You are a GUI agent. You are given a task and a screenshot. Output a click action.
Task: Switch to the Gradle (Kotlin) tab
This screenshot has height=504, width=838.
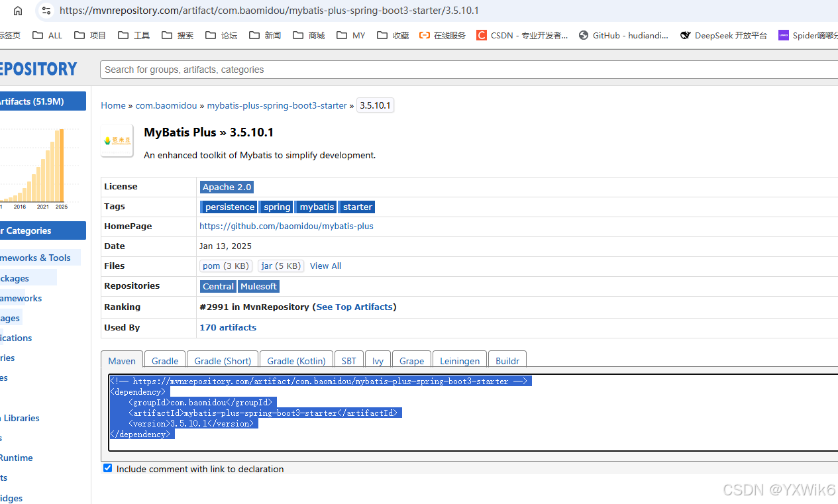(x=296, y=361)
